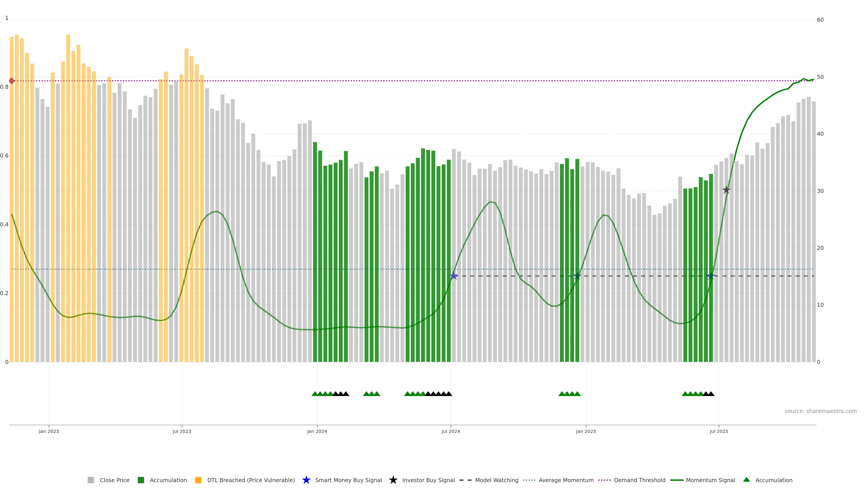The height and width of the screenshot is (488, 868).
Task: Click the Jan 2024 x-axis label
Action: tap(317, 432)
